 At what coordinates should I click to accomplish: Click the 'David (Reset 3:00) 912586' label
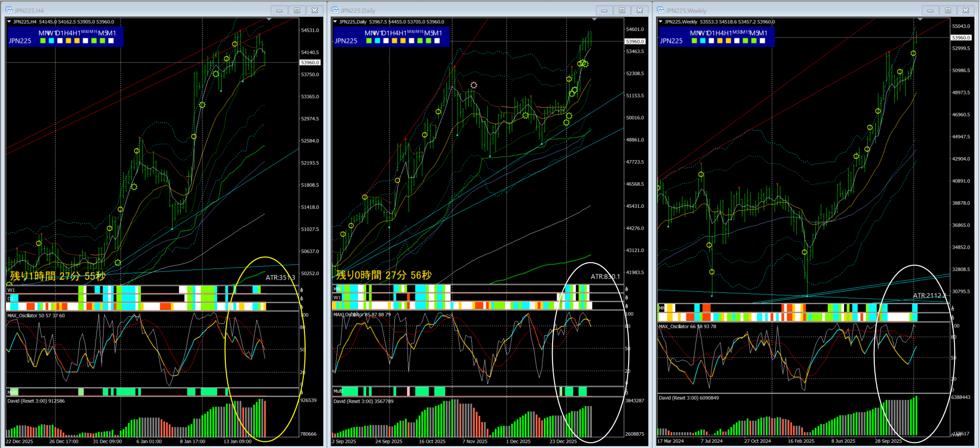tap(36, 401)
